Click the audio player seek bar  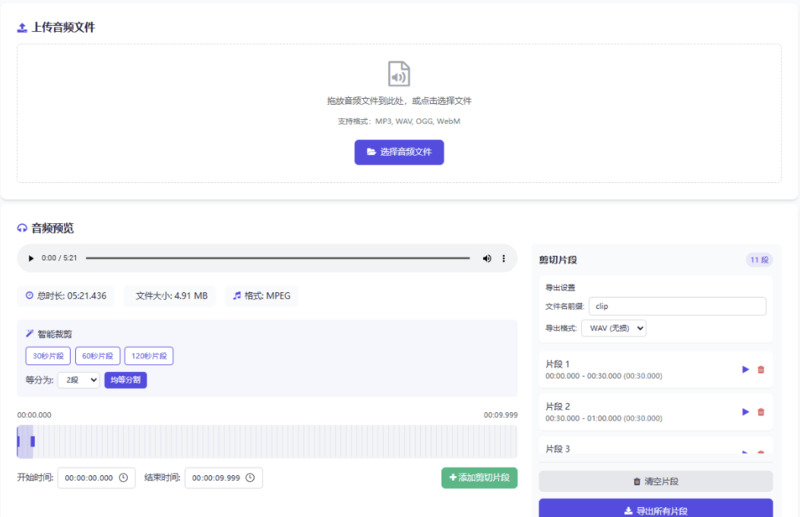point(277,258)
